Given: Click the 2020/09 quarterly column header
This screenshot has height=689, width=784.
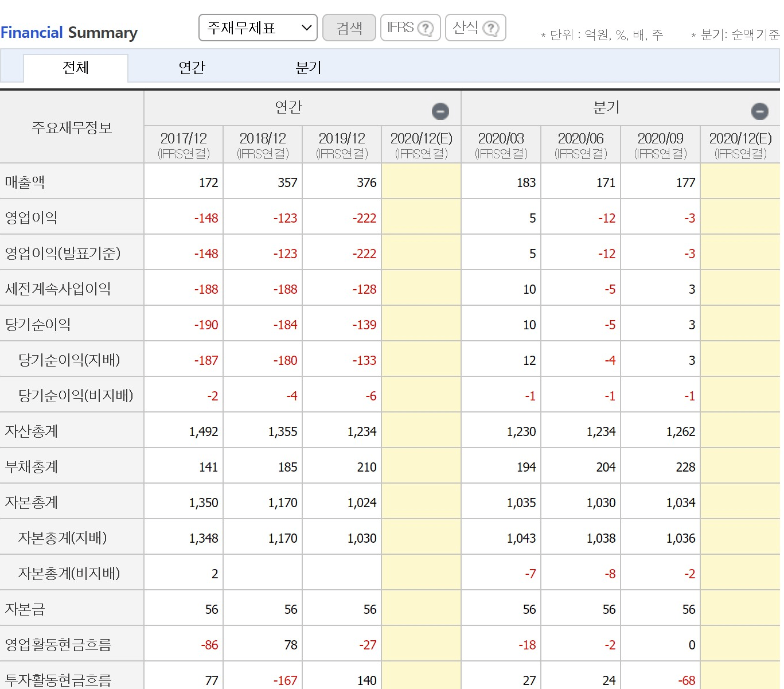Looking at the screenshot, I should 660,145.
